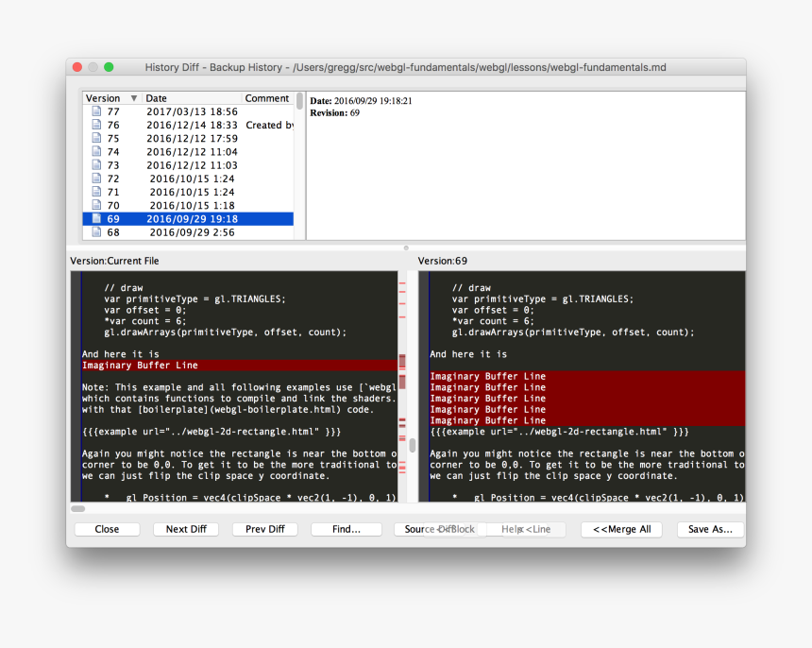This screenshot has height=648, width=812.
Task: Sort the history by the Date column header
Action: [x=189, y=98]
